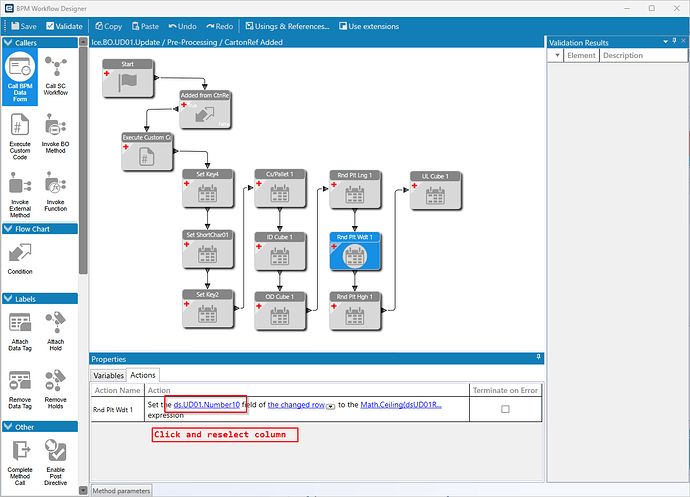The width and height of the screenshot is (690, 497).
Task: Select the Added from CtnRef condition node
Action: [205, 110]
